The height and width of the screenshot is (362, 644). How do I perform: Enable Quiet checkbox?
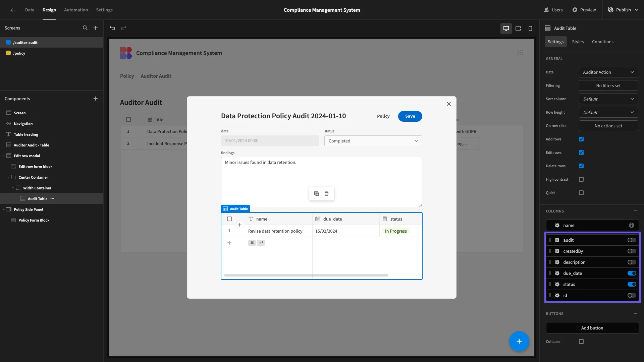pyautogui.click(x=581, y=193)
